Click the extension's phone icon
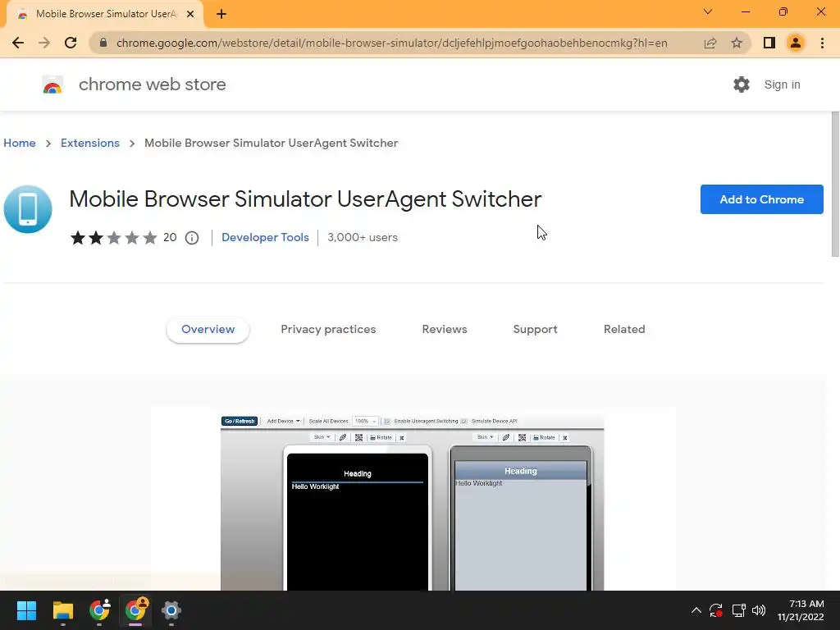 28,209
